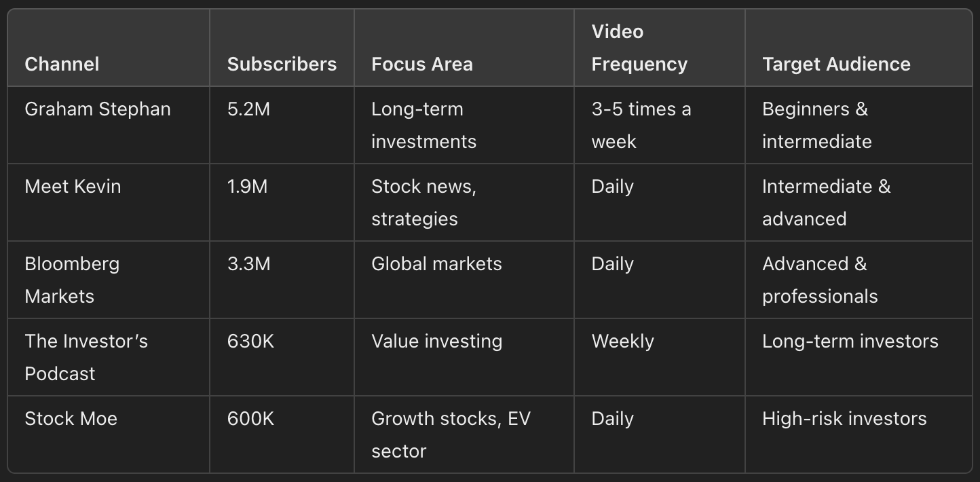The height and width of the screenshot is (482, 980).
Task: Select the Meet Kevin channel name
Action: coord(73,186)
